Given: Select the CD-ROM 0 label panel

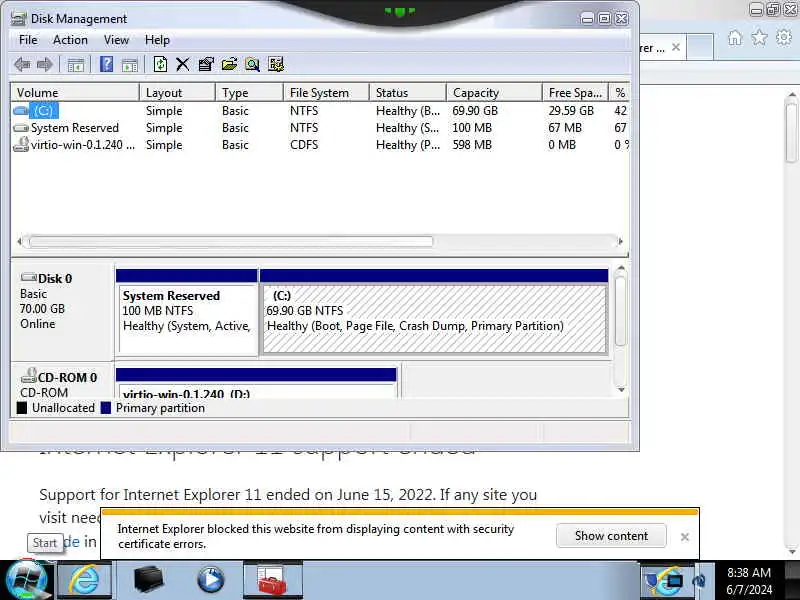Looking at the screenshot, I should tap(62, 382).
